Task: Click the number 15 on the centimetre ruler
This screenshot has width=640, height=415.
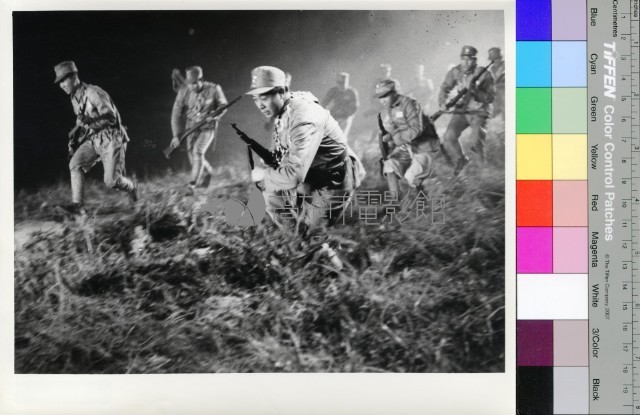Action: click(x=625, y=307)
